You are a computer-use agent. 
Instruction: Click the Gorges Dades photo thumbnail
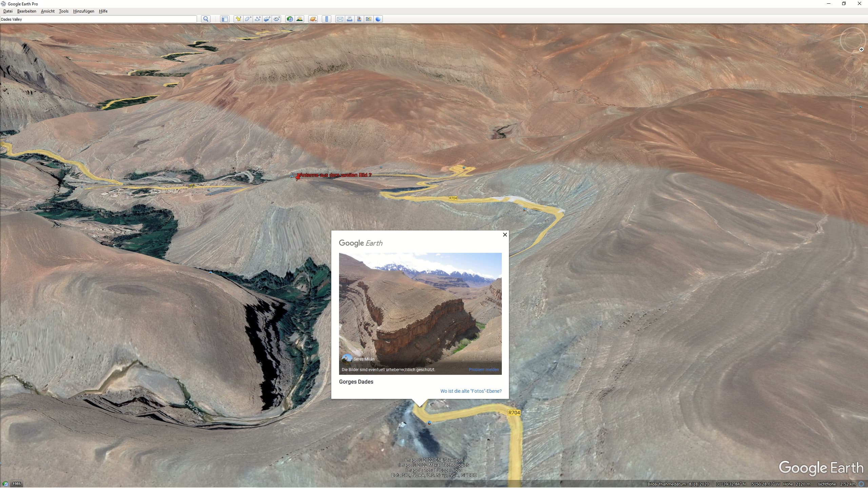420,313
